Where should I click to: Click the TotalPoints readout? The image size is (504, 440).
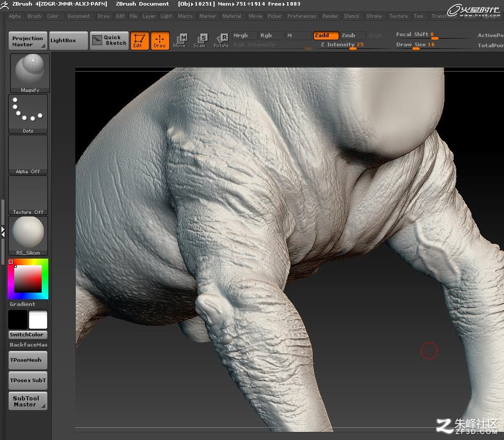(490, 46)
